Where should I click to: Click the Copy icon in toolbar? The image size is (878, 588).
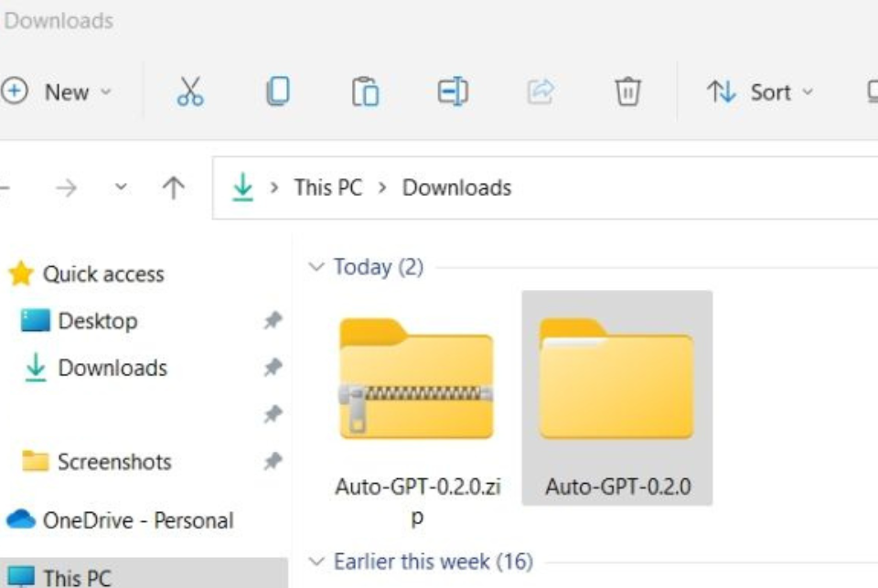point(277,91)
